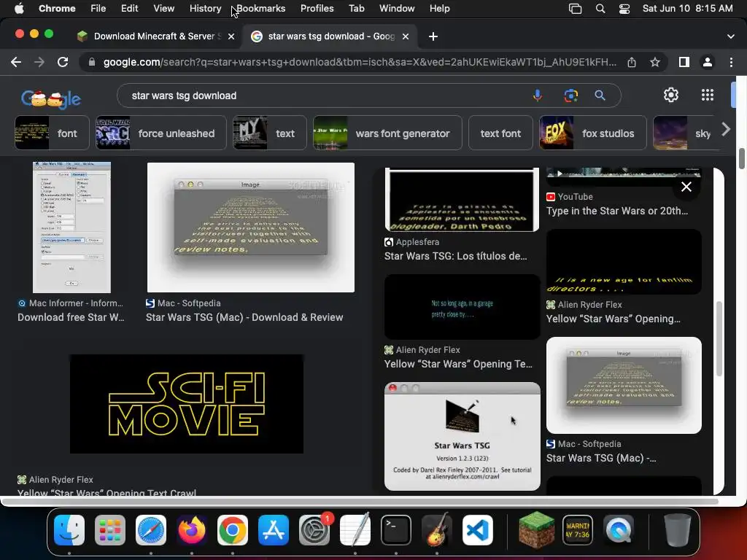The width and height of the screenshot is (747, 560).
Task: Open the History menu
Action: click(205, 8)
